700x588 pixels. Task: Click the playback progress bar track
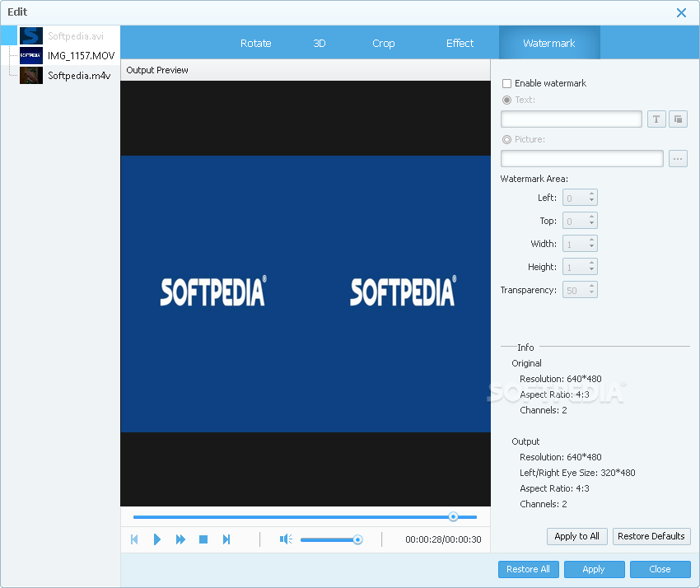pyautogui.click(x=305, y=517)
